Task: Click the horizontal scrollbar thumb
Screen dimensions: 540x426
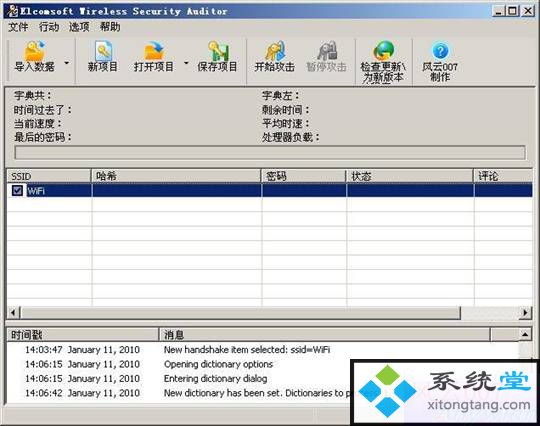Action: click(240, 313)
